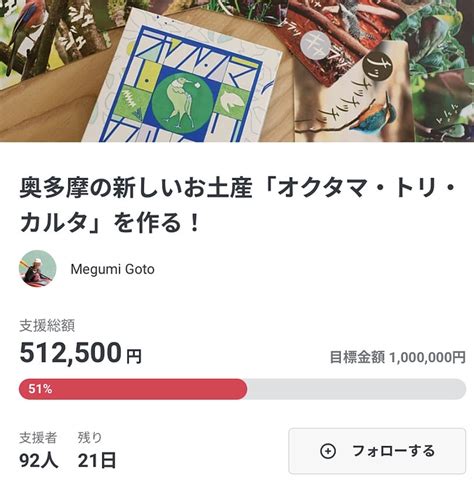The width and height of the screenshot is (474, 488).
Task: Open the Megumi Goto profile link
Action: click(113, 269)
